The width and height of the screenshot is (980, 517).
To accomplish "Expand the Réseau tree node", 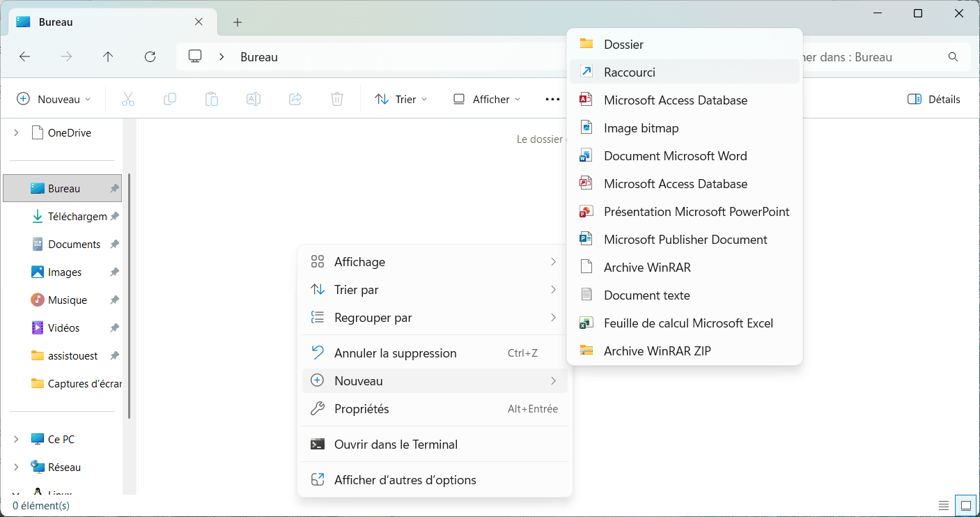I will pos(16,468).
